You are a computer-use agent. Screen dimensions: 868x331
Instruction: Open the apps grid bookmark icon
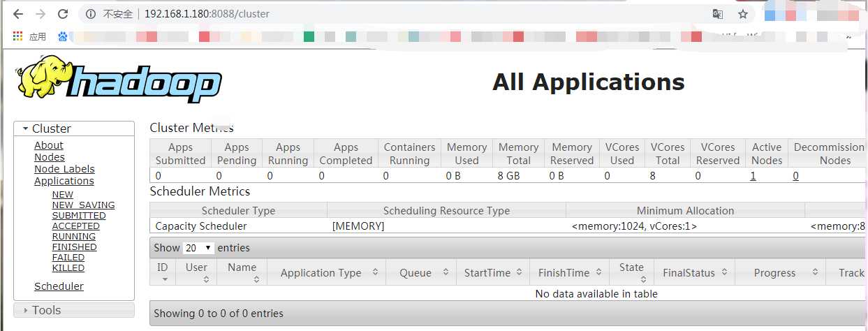click(x=17, y=36)
